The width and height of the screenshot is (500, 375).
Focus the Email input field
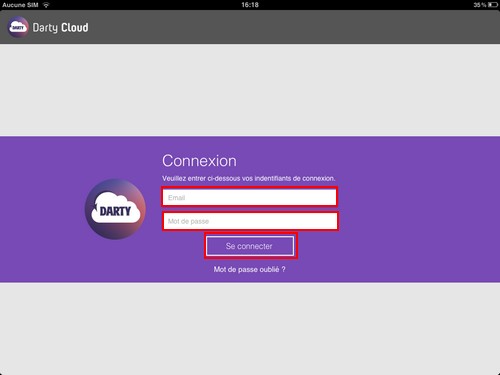[250, 197]
